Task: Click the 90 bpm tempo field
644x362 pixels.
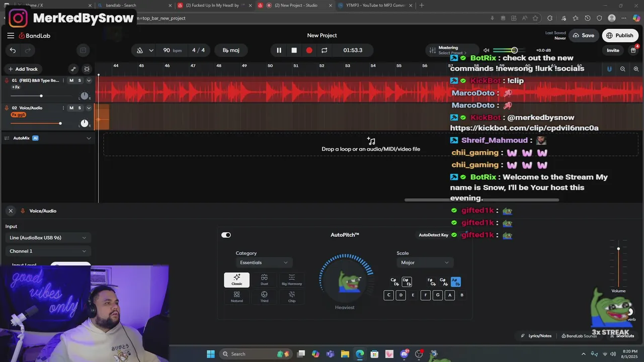Action: click(x=172, y=50)
